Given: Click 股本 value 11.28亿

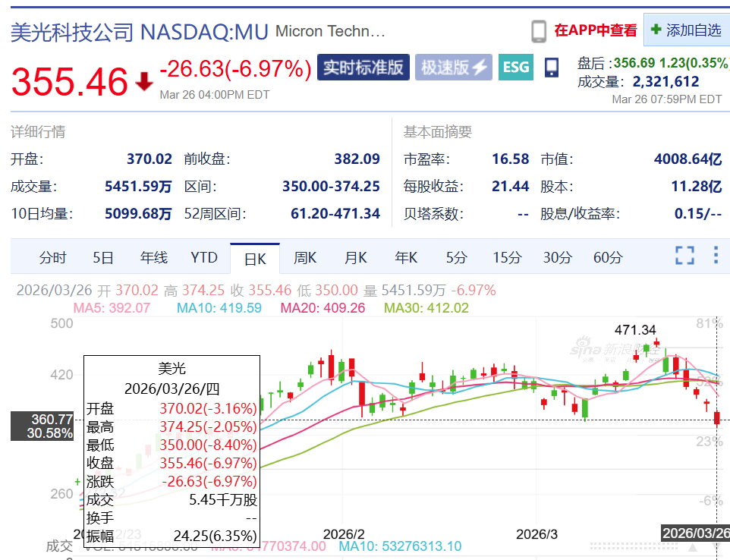Looking at the screenshot, I should pyautogui.click(x=697, y=187).
